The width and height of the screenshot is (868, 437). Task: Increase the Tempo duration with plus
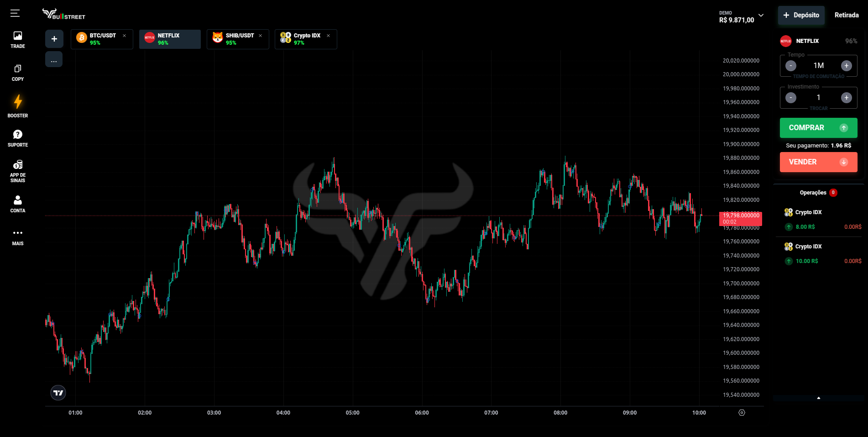[x=846, y=66]
